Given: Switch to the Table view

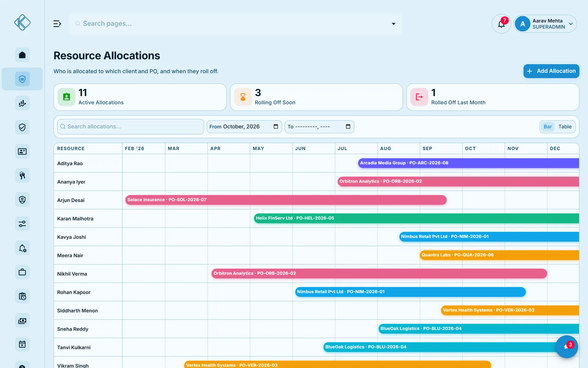Looking at the screenshot, I should (x=565, y=127).
